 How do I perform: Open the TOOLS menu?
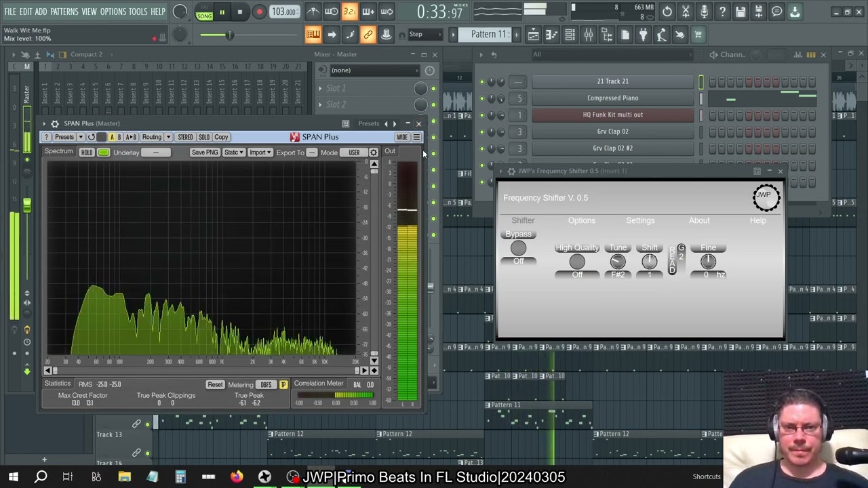coord(138,12)
